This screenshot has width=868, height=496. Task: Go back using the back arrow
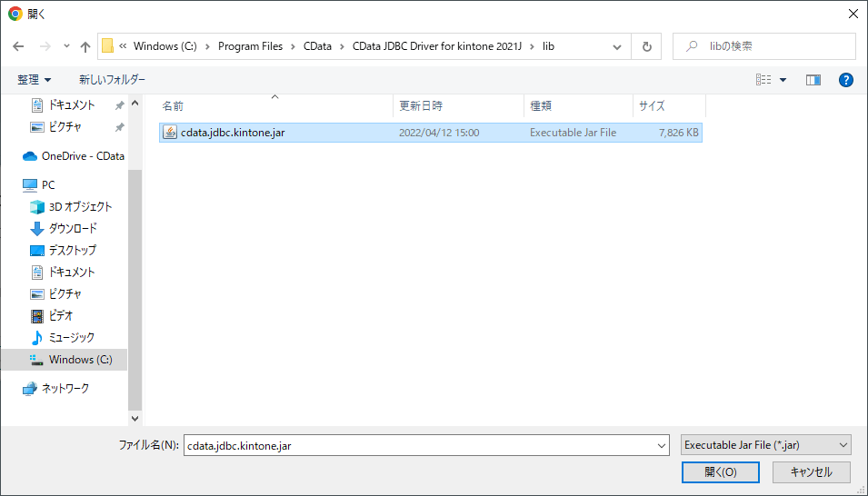pos(18,46)
